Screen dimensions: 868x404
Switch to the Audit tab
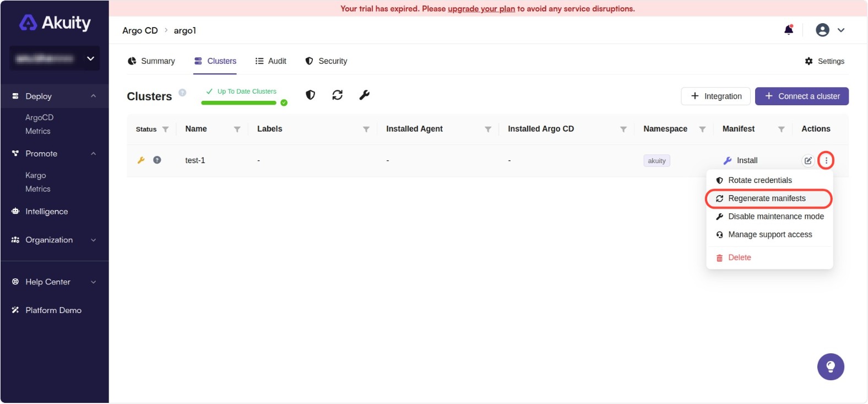pyautogui.click(x=270, y=61)
